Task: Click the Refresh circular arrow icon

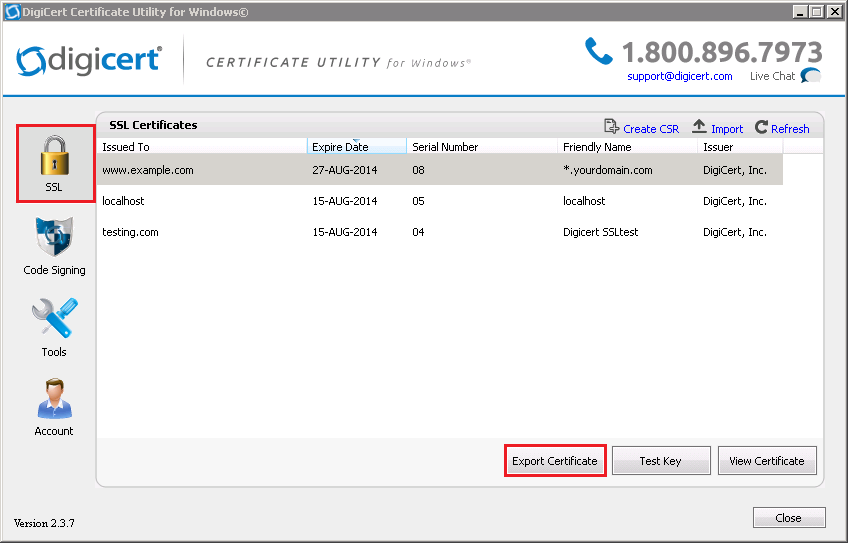Action: point(761,127)
